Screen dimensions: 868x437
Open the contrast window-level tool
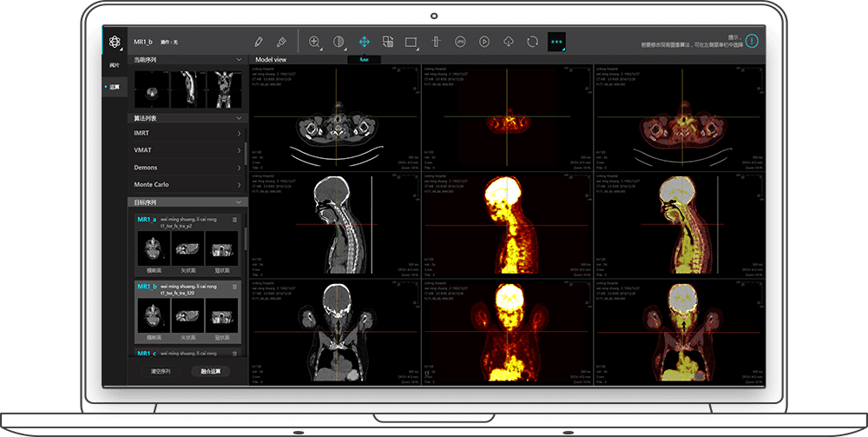tap(339, 42)
